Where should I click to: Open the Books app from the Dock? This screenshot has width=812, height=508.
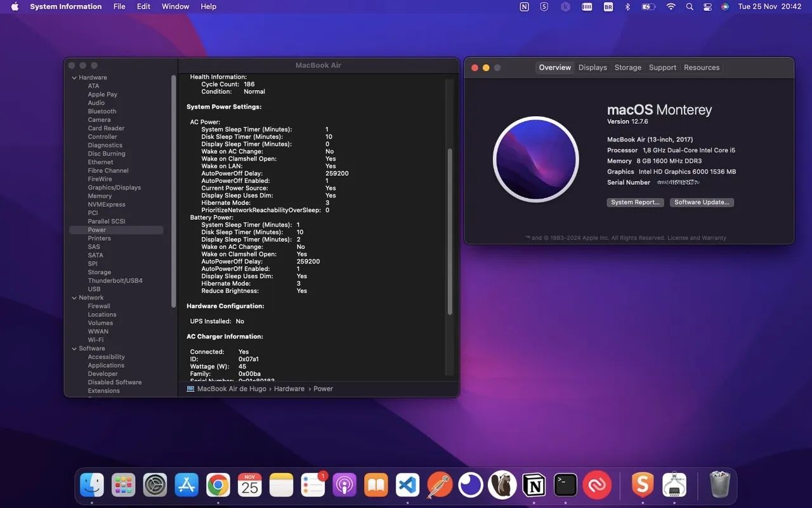(x=376, y=485)
